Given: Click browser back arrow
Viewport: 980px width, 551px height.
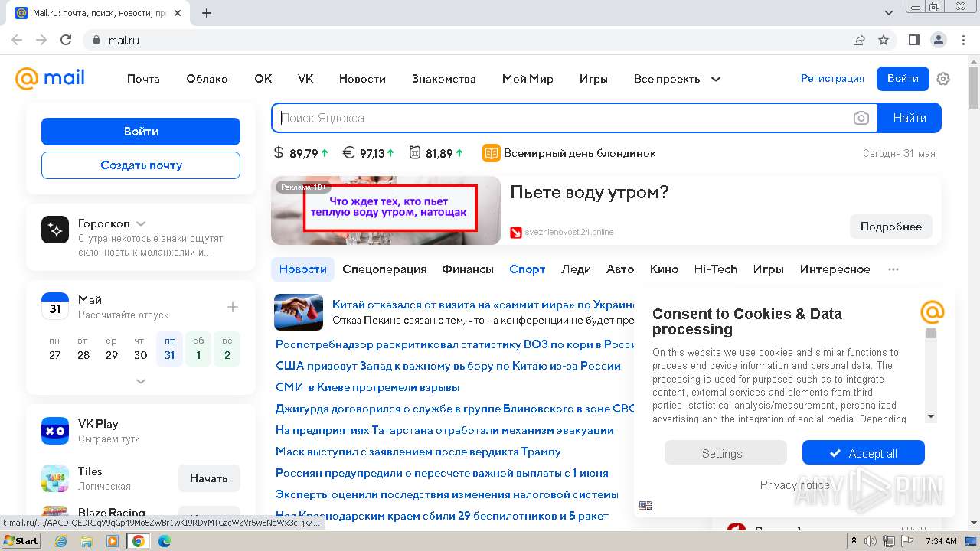Looking at the screenshot, I should [17, 40].
